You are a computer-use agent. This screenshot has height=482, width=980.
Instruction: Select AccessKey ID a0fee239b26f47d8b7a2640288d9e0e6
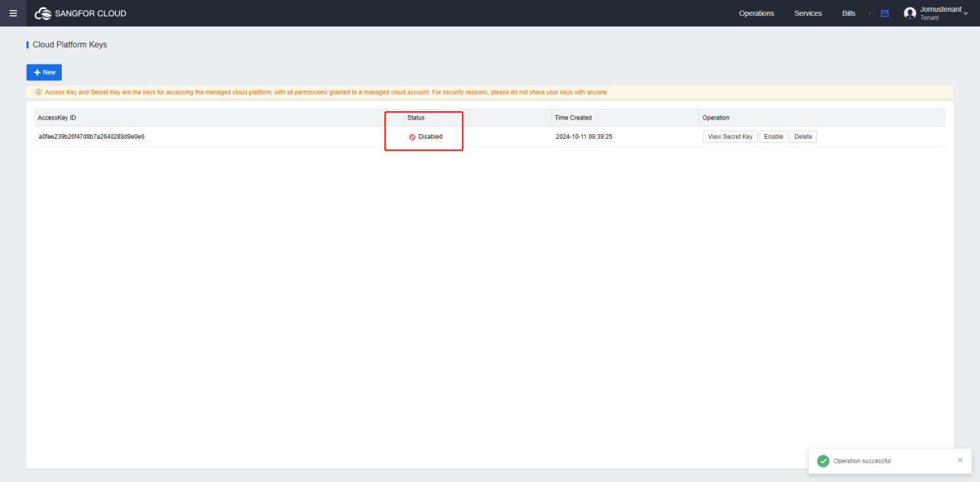91,137
